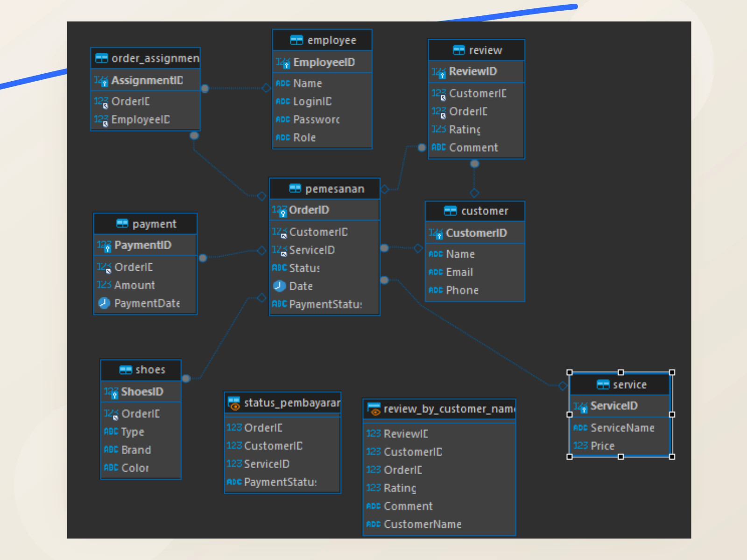Click the review_by_customer_name view icon

(x=374, y=409)
